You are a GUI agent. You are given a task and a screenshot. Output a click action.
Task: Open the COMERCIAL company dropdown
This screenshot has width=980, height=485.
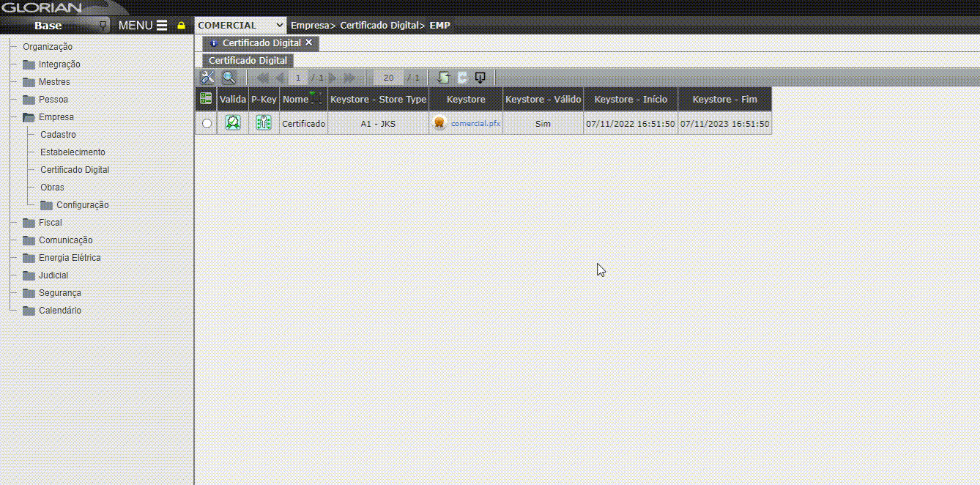pos(240,26)
